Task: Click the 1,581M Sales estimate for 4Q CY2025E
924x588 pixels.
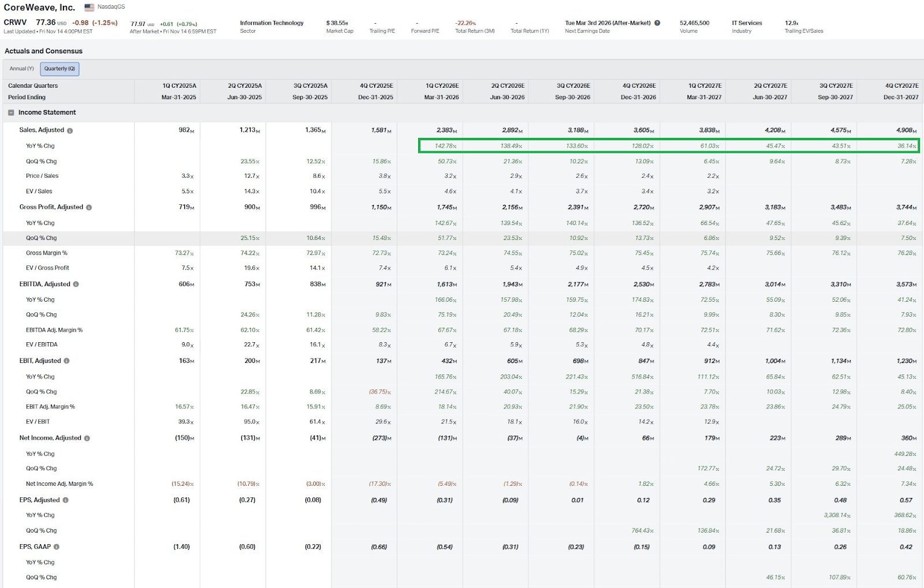Action: click(381, 130)
